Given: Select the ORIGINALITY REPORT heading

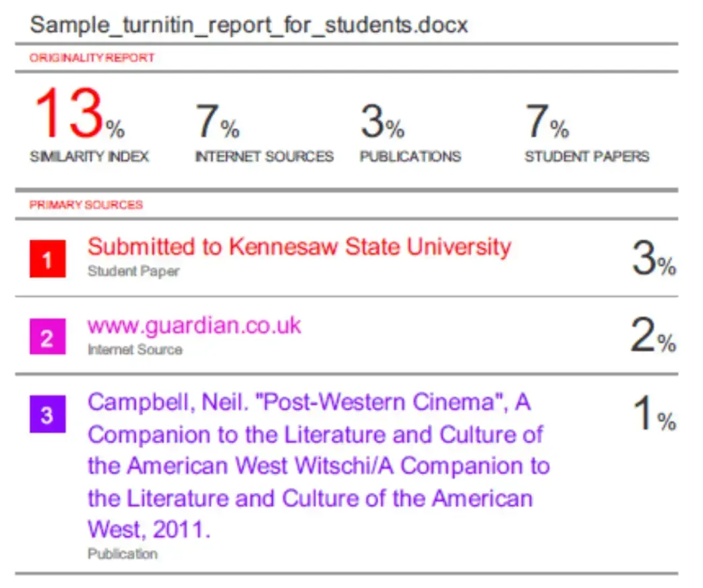Looking at the screenshot, I should pyautogui.click(x=91, y=58).
